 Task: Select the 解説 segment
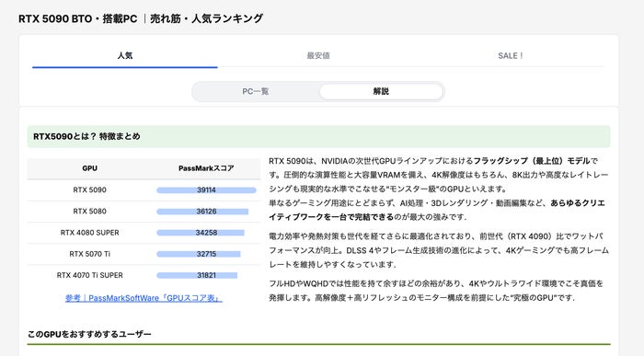(381, 91)
